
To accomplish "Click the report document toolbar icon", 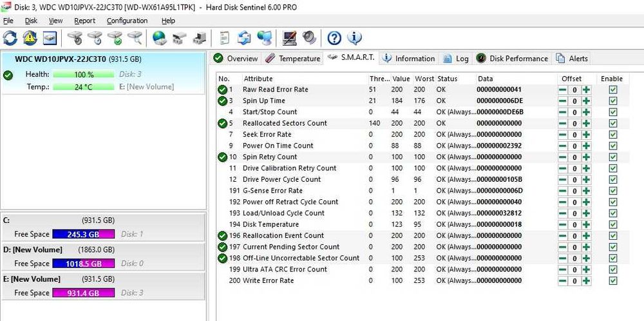I will click(224, 38).
